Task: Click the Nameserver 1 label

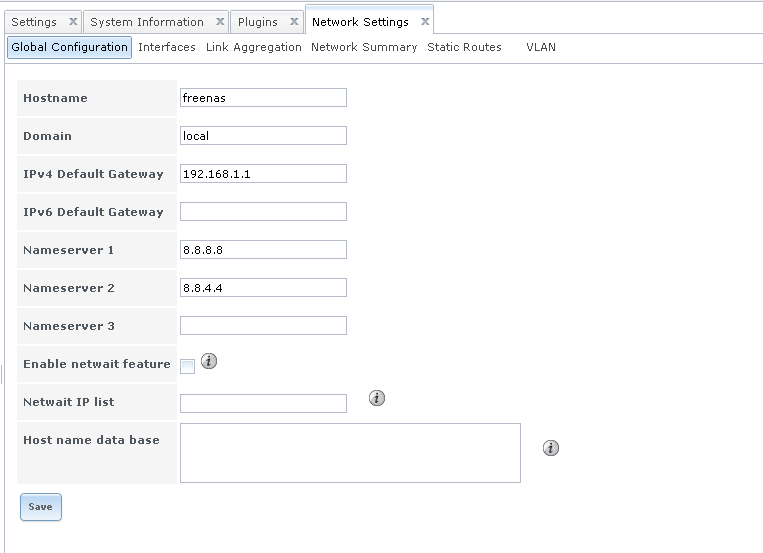Action: [x=69, y=250]
